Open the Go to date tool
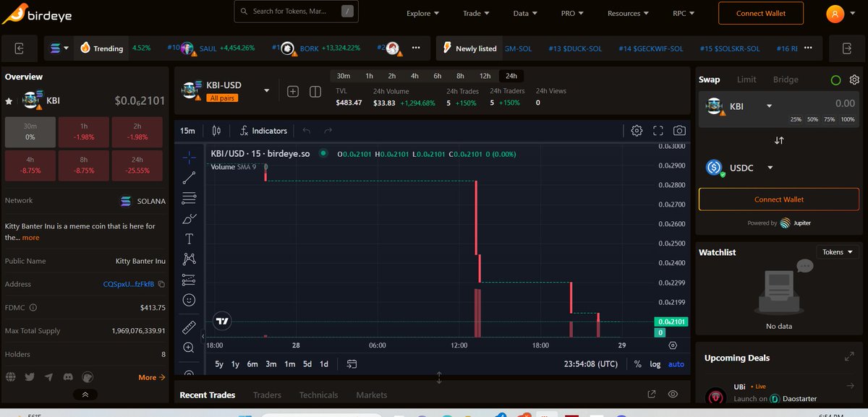This screenshot has width=868, height=417. point(352,364)
